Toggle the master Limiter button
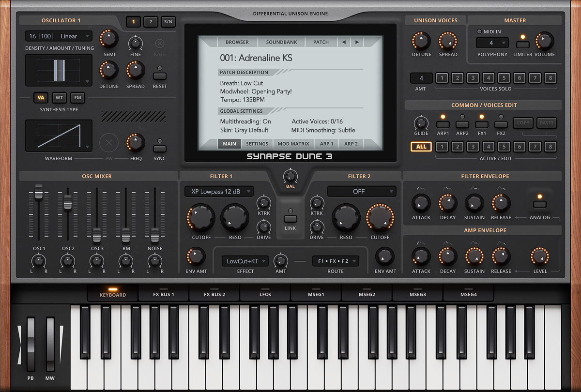Image resolution: width=581 pixels, height=392 pixels. (x=522, y=45)
